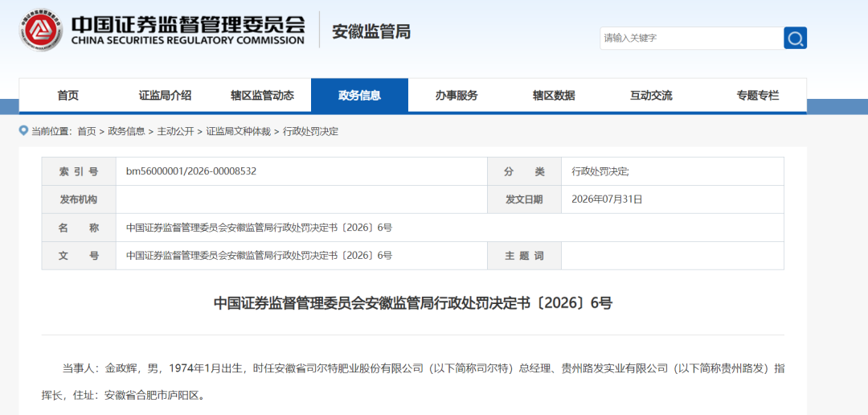This screenshot has width=868, height=415.
Task: Click the CHINA SECURITIES REGULATORY COMMISSION text
Action: pyautogui.click(x=187, y=40)
